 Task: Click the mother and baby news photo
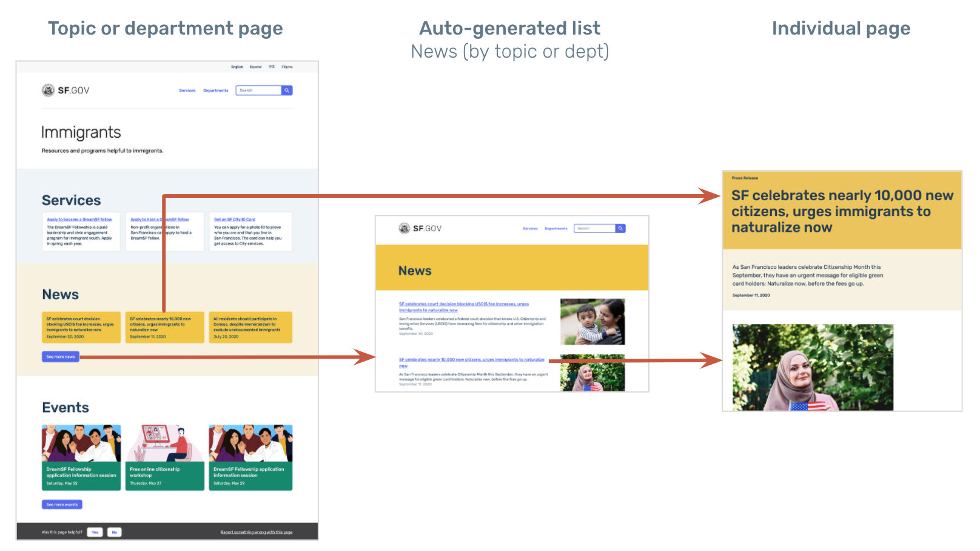[x=592, y=322]
